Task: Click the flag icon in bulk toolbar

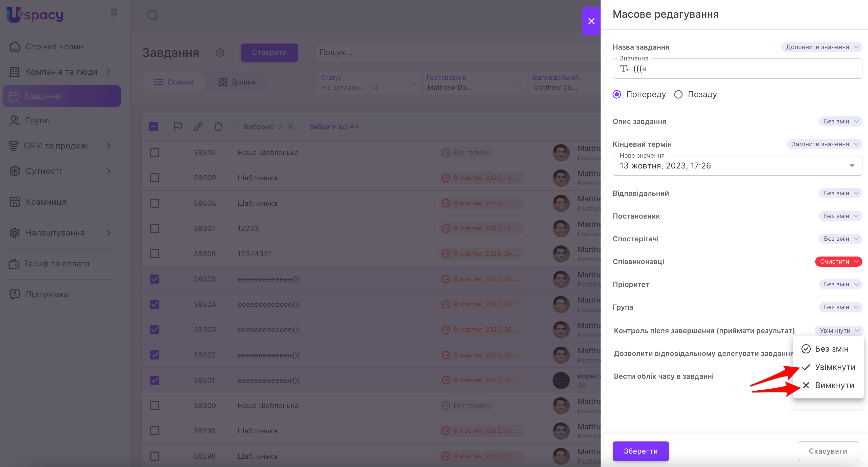Action: pos(178,126)
